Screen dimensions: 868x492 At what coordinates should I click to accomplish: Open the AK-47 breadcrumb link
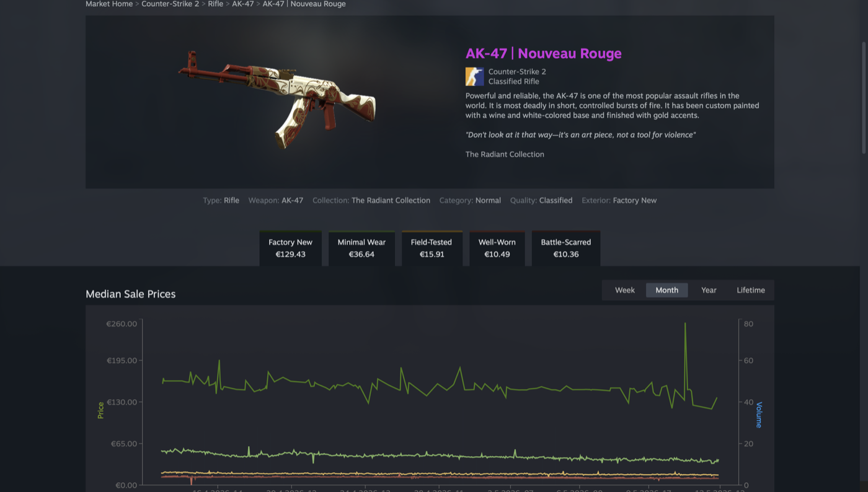pyautogui.click(x=243, y=4)
